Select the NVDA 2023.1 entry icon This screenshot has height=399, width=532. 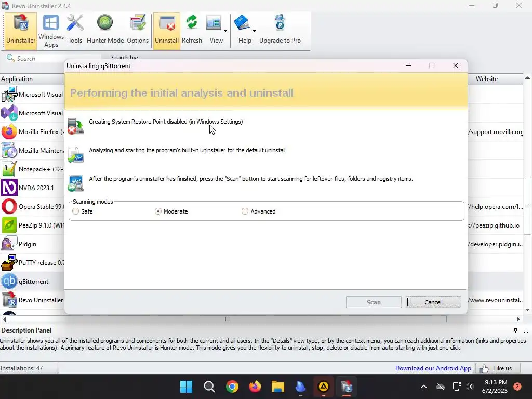pyautogui.click(x=9, y=188)
